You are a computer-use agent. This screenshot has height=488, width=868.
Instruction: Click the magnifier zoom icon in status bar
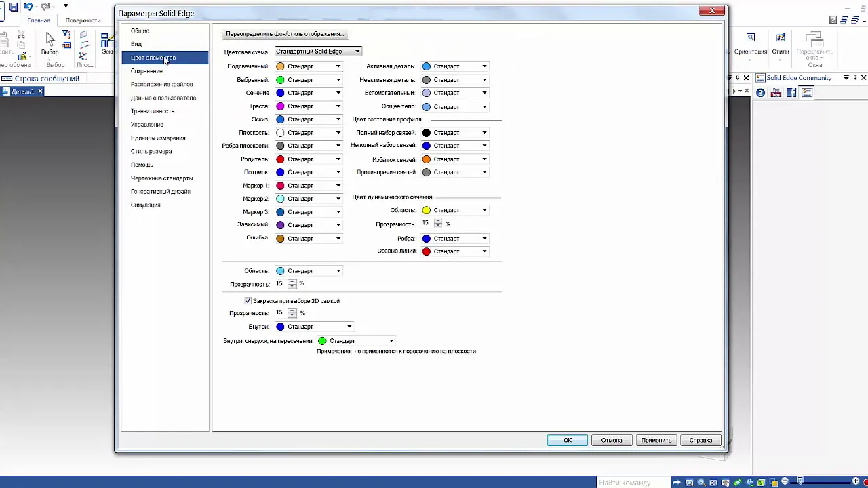point(701,482)
